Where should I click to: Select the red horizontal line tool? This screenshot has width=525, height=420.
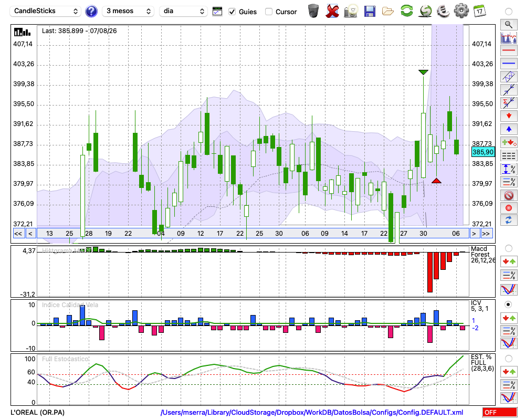[x=509, y=50]
